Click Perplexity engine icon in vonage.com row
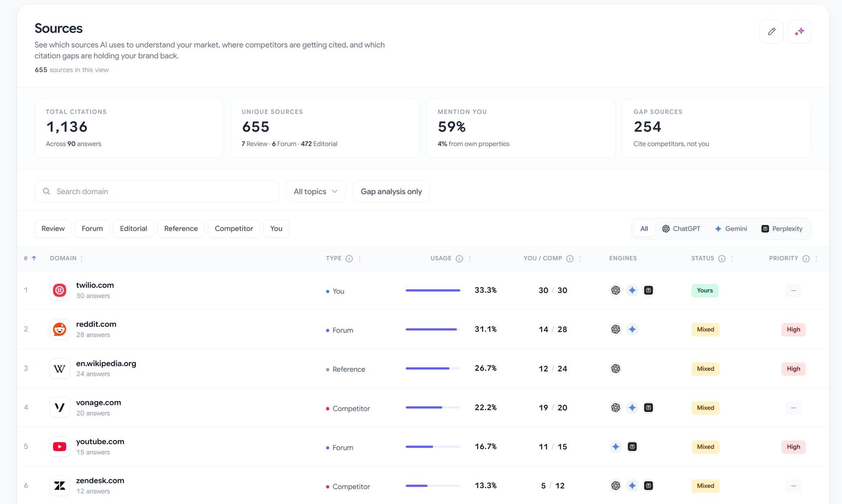Image resolution: width=842 pixels, height=504 pixels. coord(648,408)
